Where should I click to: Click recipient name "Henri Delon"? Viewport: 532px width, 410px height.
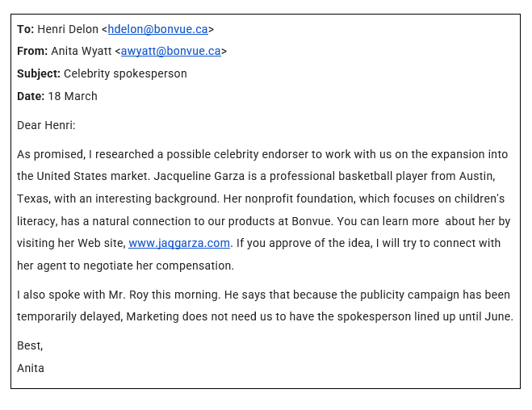click(68, 29)
